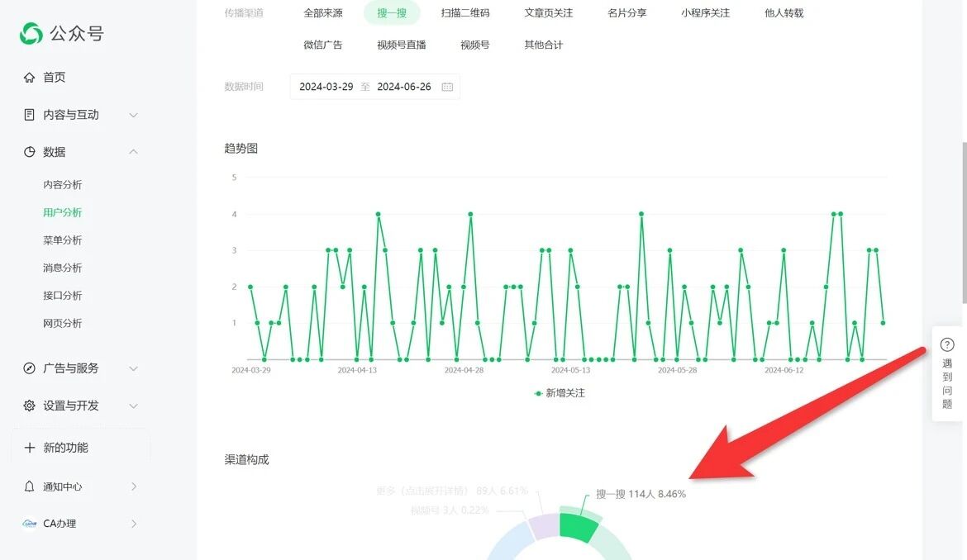Open 接口分析 in sidebar
The image size is (967, 560).
click(62, 296)
